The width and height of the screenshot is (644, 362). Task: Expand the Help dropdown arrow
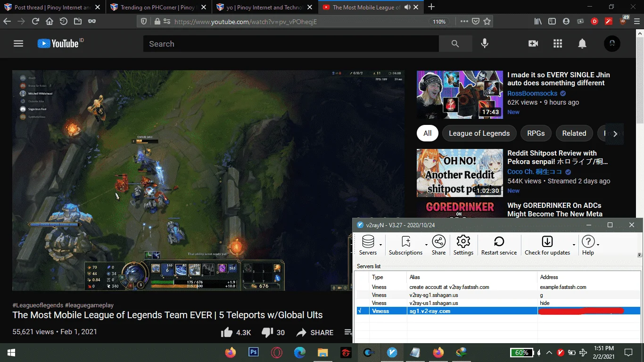[598, 245]
